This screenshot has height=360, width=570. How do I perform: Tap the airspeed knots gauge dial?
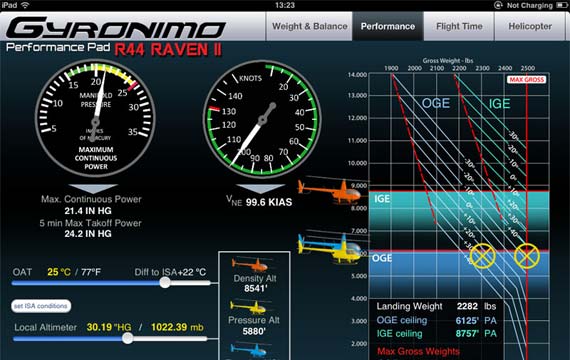(x=262, y=119)
